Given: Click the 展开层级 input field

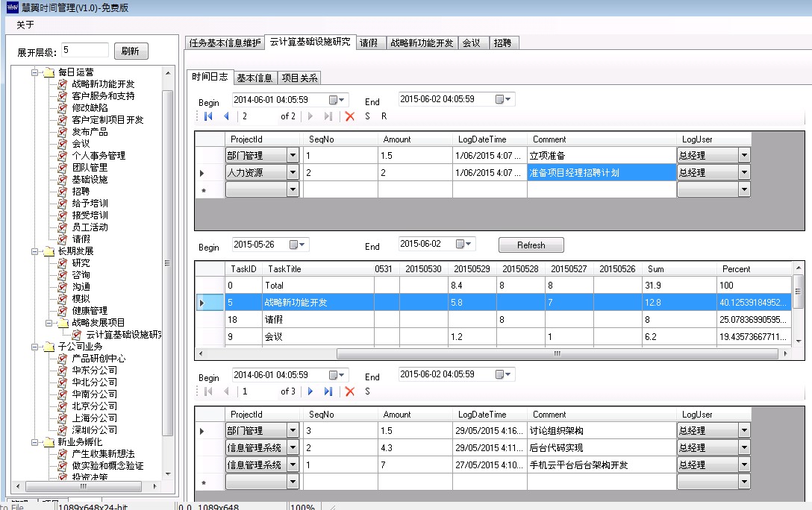Looking at the screenshot, I should (x=85, y=50).
